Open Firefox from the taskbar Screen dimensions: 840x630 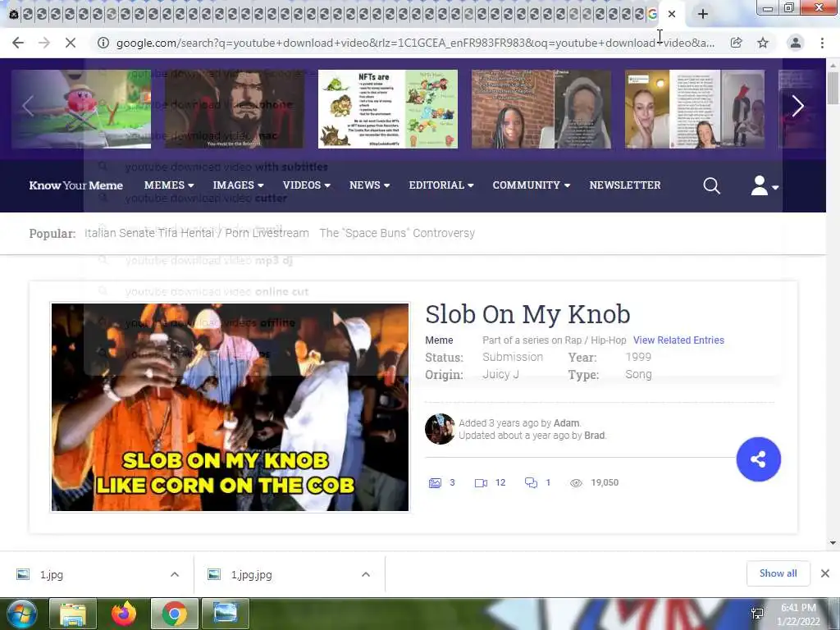(124, 614)
